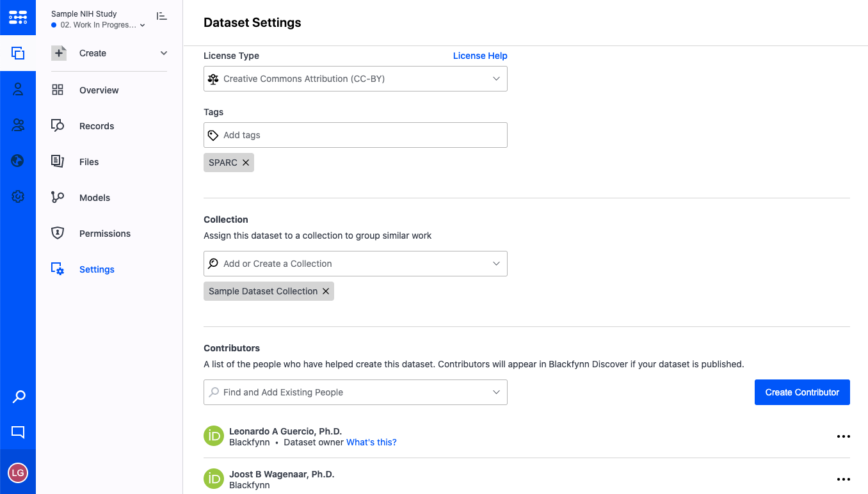Click the LG user avatar
The image size is (868, 494).
18,473
